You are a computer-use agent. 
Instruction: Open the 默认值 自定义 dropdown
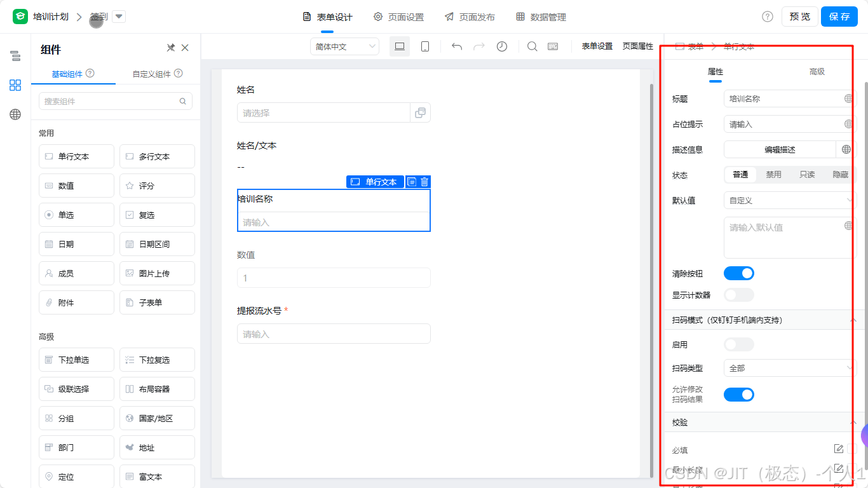click(790, 200)
